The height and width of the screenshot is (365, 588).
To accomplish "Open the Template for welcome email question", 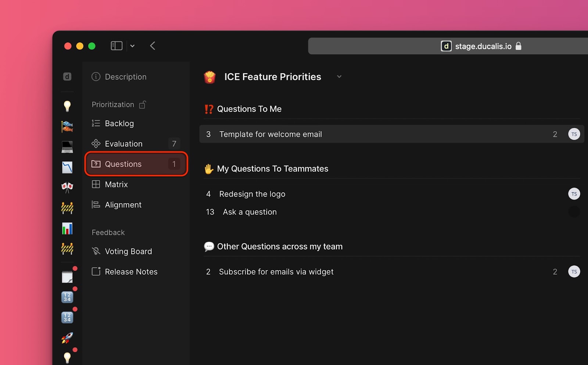I will click(x=270, y=134).
